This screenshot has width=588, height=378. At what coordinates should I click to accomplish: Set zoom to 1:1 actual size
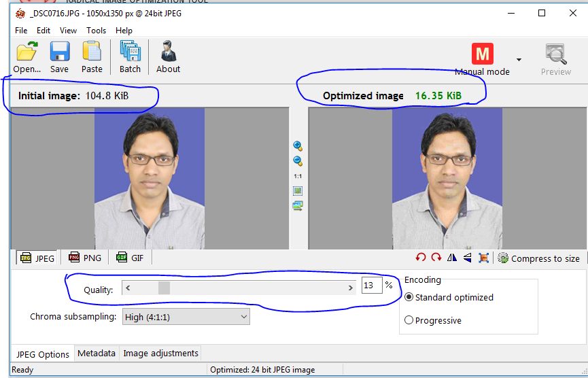click(298, 176)
